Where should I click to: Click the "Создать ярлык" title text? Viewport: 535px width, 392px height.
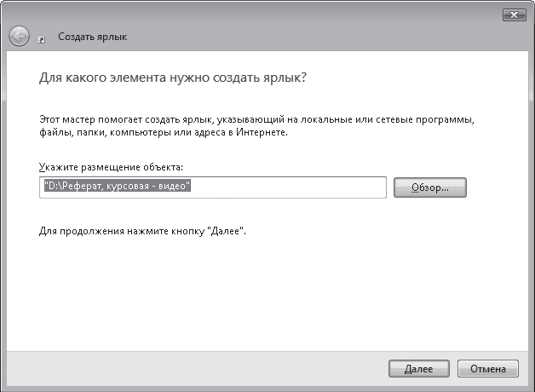click(x=93, y=37)
